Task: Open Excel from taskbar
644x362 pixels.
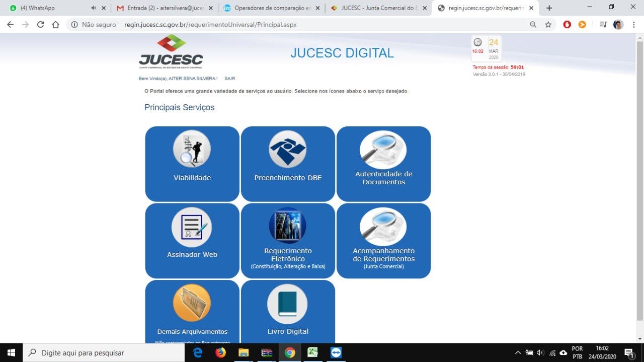Action: [312, 352]
